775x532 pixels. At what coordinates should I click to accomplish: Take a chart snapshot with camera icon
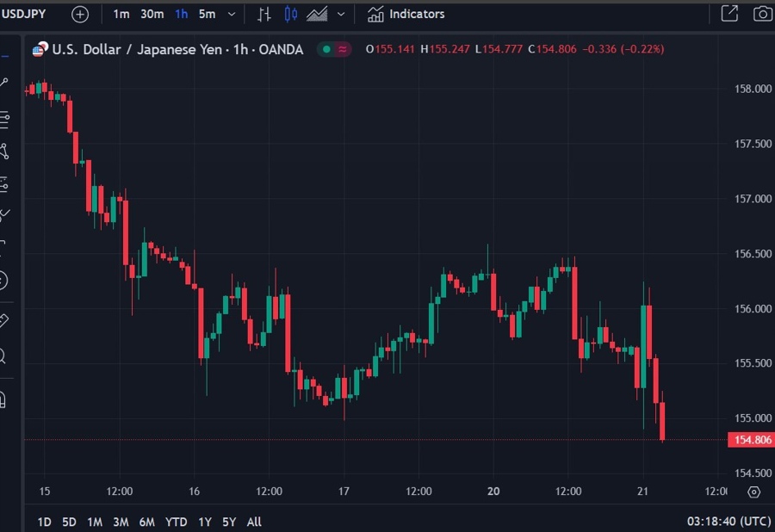coord(763,14)
